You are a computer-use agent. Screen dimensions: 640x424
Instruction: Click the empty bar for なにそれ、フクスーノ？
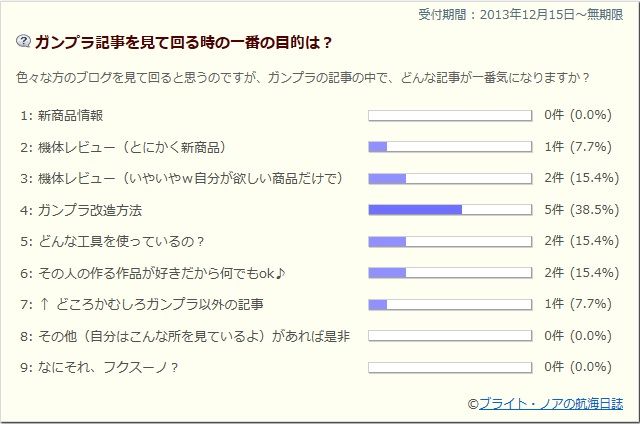click(450, 367)
